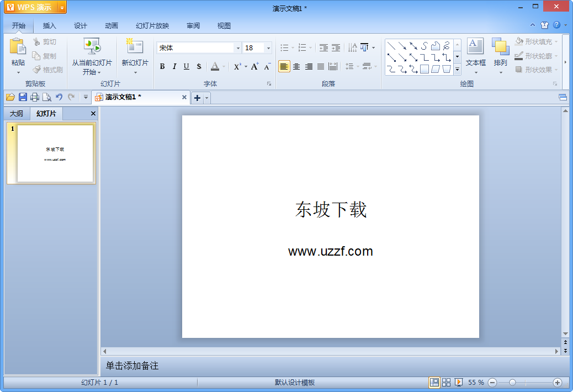Open the 大纲 outline panel tab
573x392 pixels.
[x=17, y=113]
